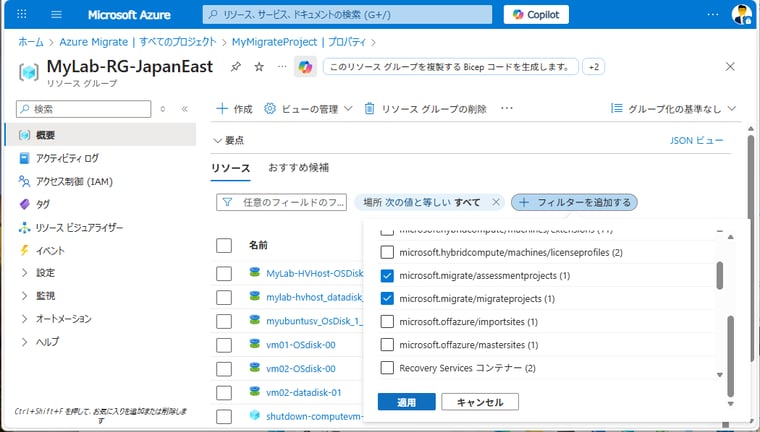This screenshot has width=760, height=432.
Task: Open the MyLab-HVHost-OSDisk resource link
Action: point(314,273)
